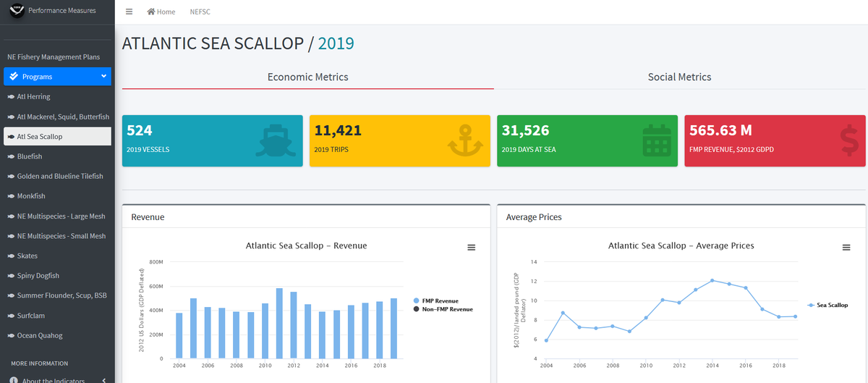Open NE Multispecies - Small Mesh program
The image size is (868, 383).
(57, 236)
